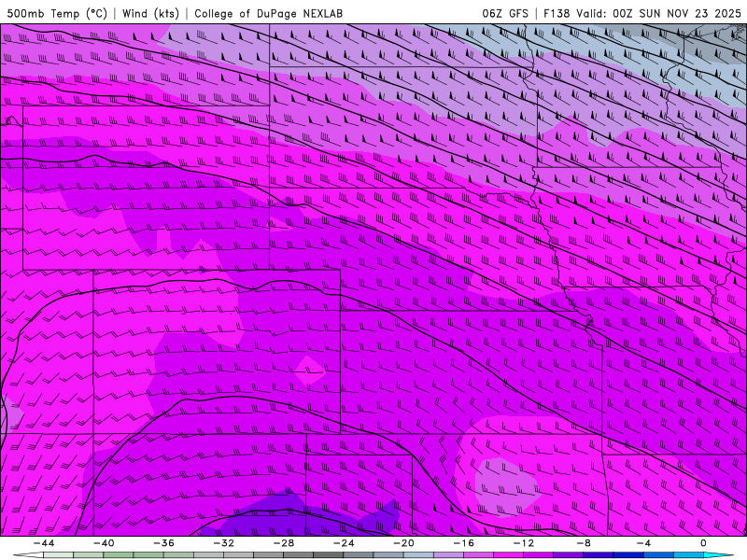Select the -32 legend value

click(x=224, y=543)
